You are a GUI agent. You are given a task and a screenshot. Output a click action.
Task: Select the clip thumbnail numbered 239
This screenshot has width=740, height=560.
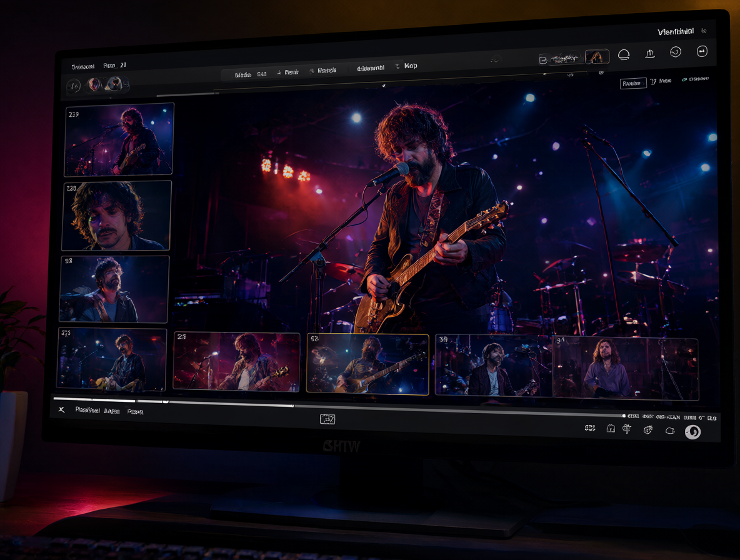[119, 139]
